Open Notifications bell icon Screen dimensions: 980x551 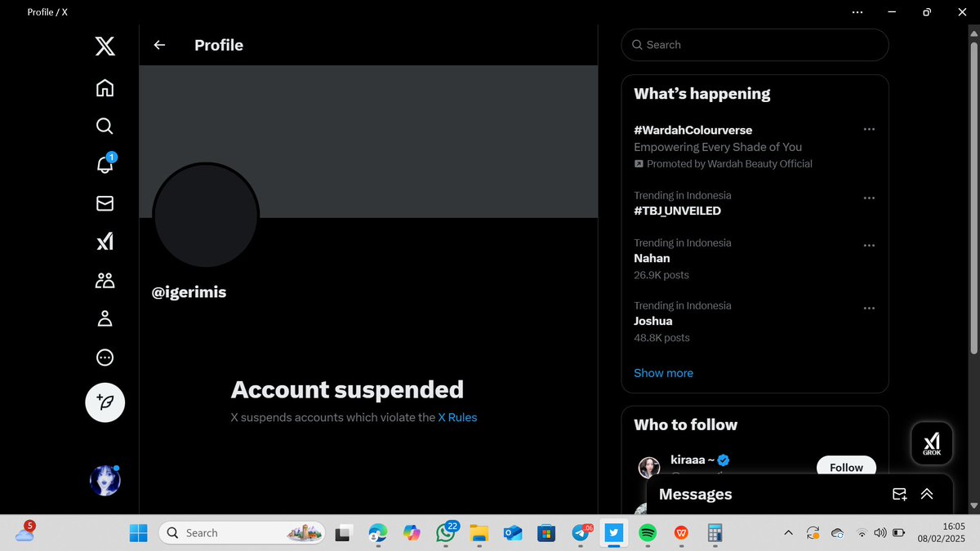point(105,164)
